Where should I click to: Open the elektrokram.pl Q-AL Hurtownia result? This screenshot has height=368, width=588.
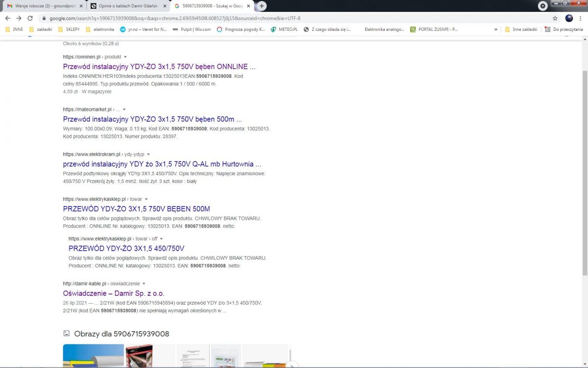click(x=162, y=164)
